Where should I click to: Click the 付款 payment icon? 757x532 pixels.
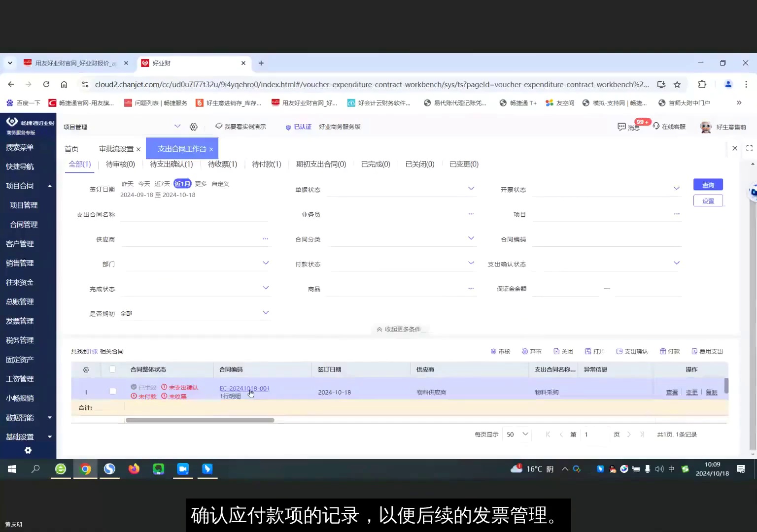[x=669, y=351]
